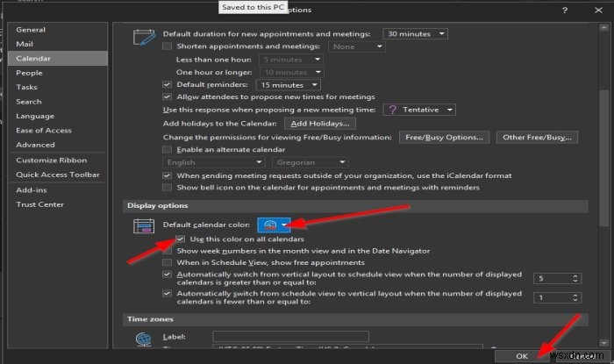The width and height of the screenshot is (614, 364).
Task: Click the OK button
Action: pyautogui.click(x=522, y=356)
